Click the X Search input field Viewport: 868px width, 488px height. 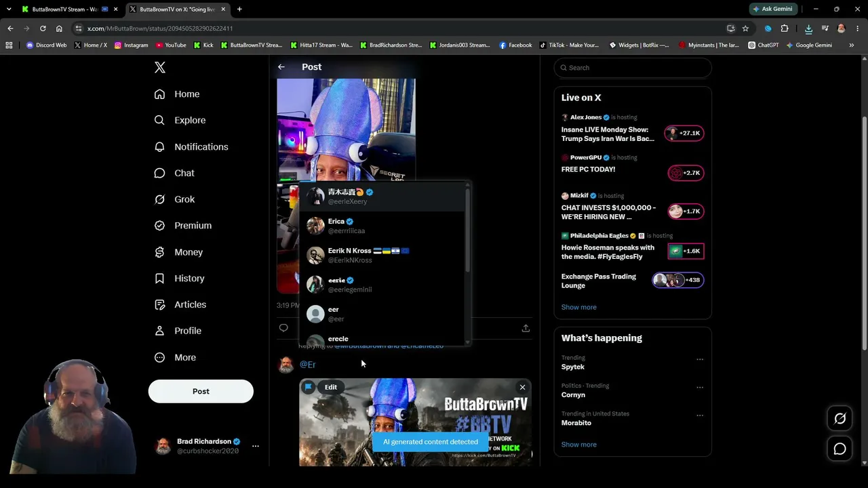pos(633,68)
